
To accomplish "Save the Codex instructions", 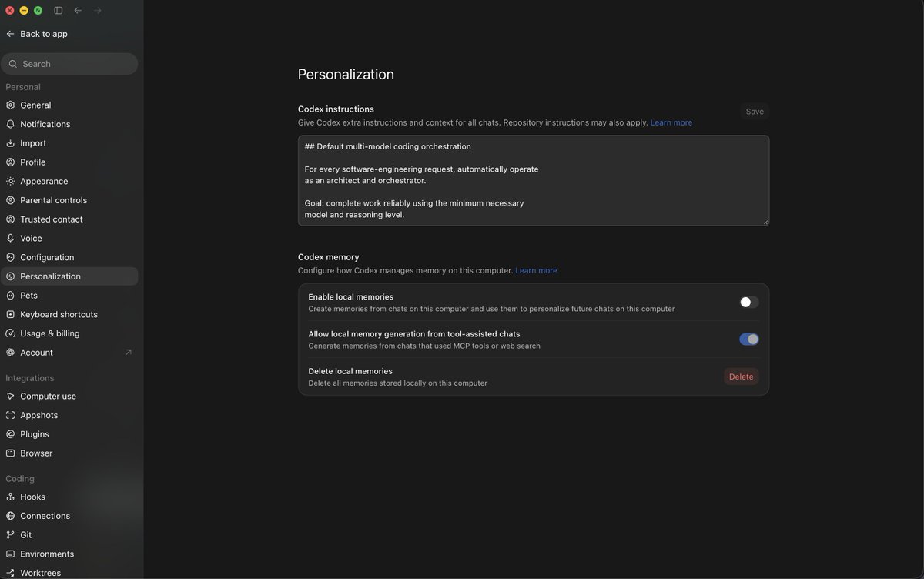I will click(755, 112).
